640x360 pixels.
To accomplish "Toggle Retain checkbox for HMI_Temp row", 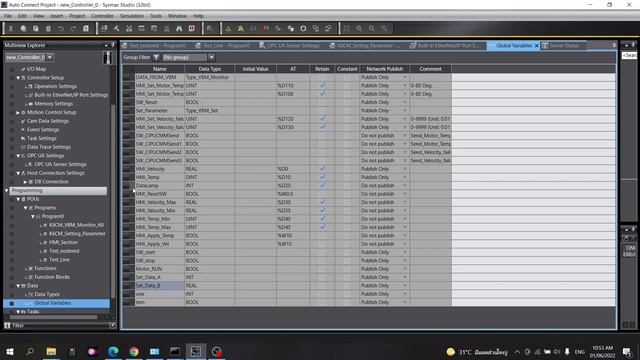I will click(x=322, y=177).
